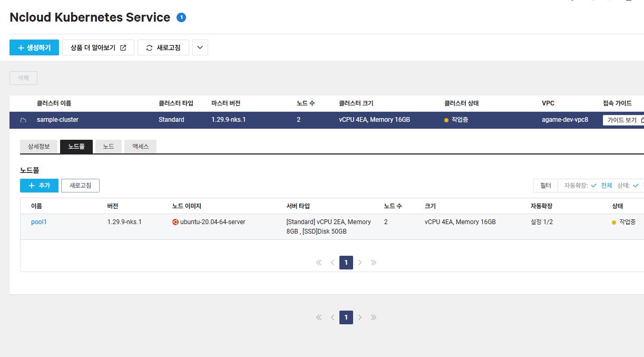Screen dimensions: 644x357
Task: Click the 추가 button to add node pool
Action: pos(39,186)
